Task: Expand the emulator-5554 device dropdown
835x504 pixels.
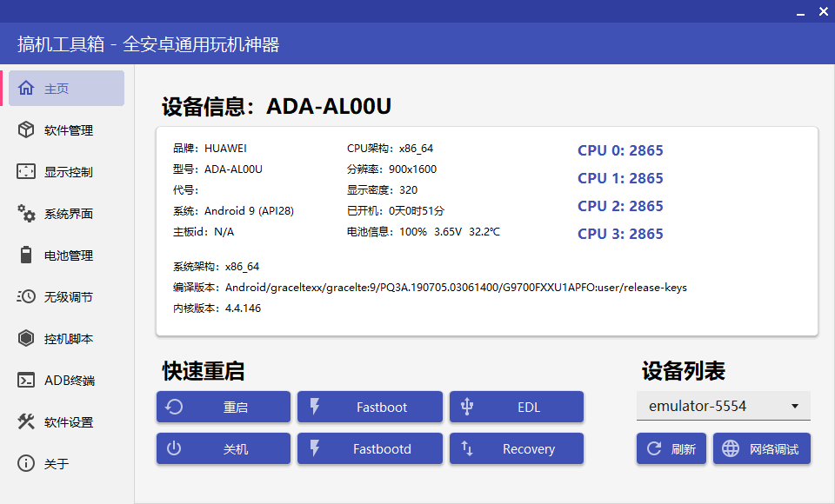Action: pyautogui.click(x=794, y=407)
